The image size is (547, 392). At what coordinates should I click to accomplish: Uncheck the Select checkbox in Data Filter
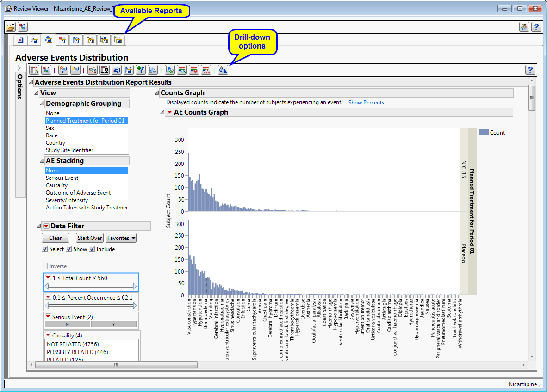[x=44, y=249]
